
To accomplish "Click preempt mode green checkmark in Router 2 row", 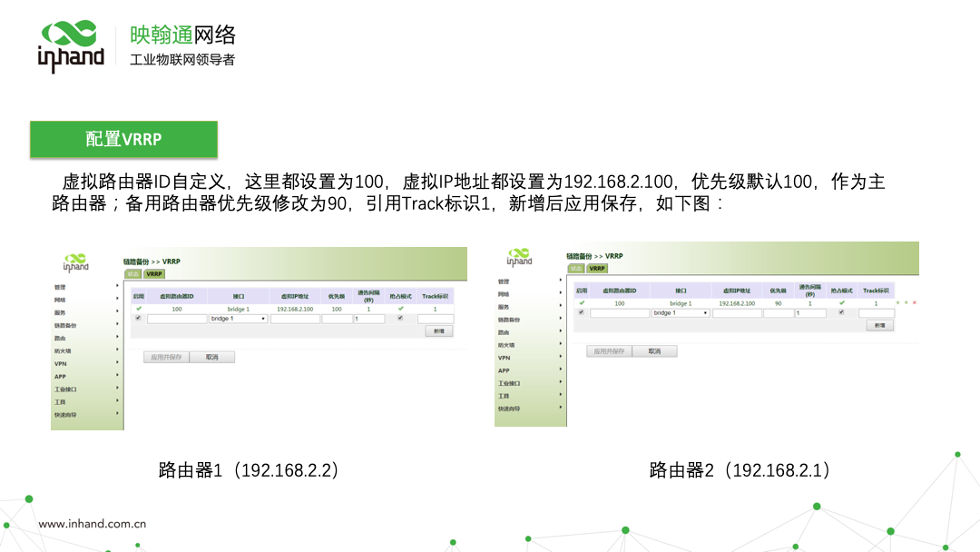I will click(841, 302).
